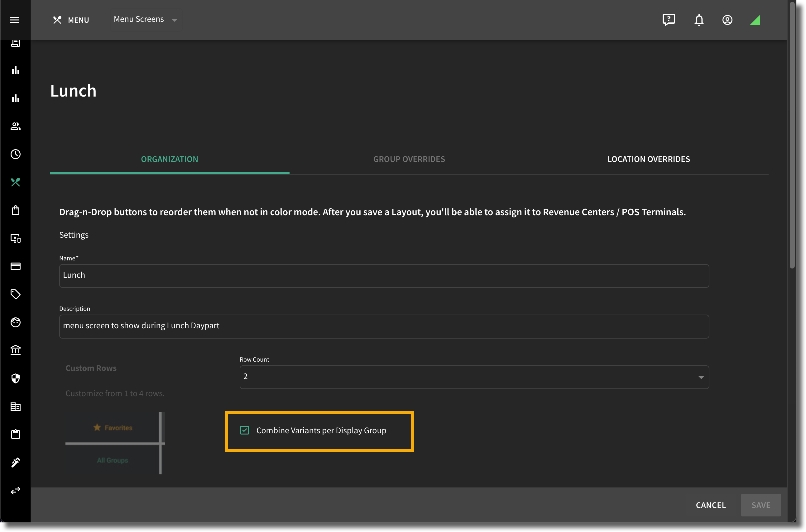Click into the Description input field
Viewport: 806px width, 532px height.
pyautogui.click(x=384, y=326)
